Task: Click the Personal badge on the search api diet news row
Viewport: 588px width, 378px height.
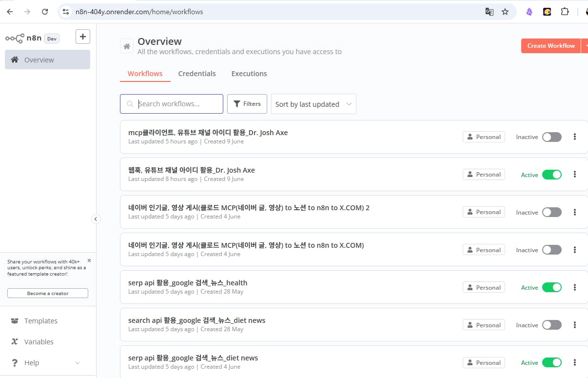Action: [x=484, y=325]
